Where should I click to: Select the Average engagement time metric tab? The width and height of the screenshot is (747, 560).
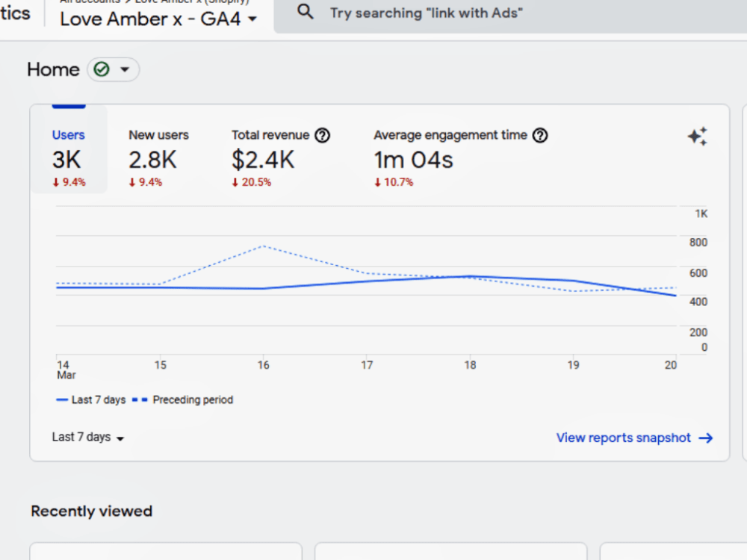point(460,158)
